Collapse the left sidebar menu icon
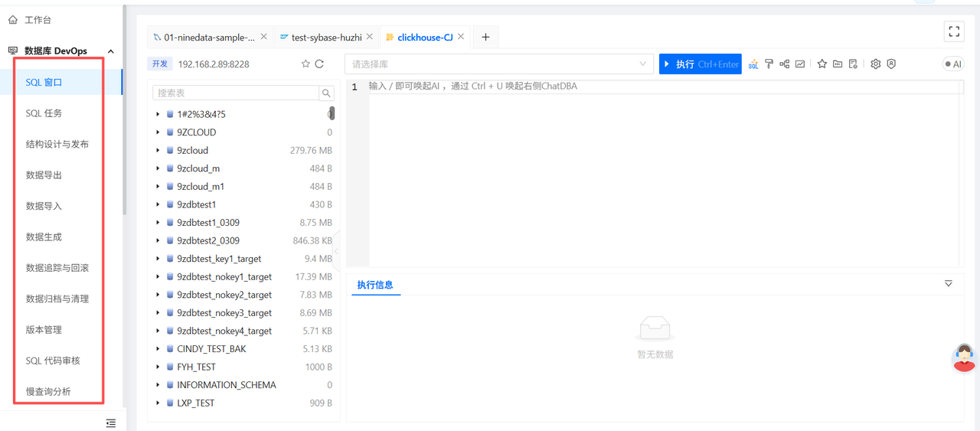980x431 pixels. 111,423
